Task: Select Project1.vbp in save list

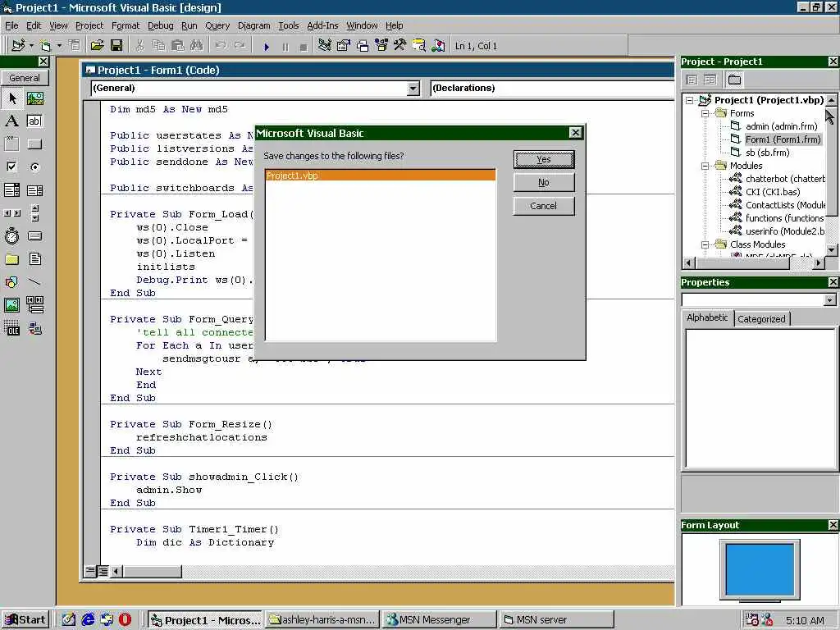Action: pyautogui.click(x=381, y=176)
